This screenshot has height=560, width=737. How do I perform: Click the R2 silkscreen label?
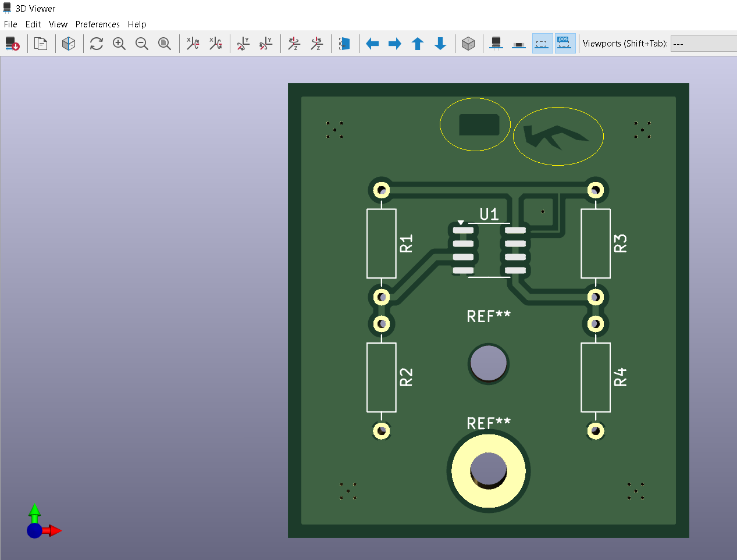coord(406,377)
